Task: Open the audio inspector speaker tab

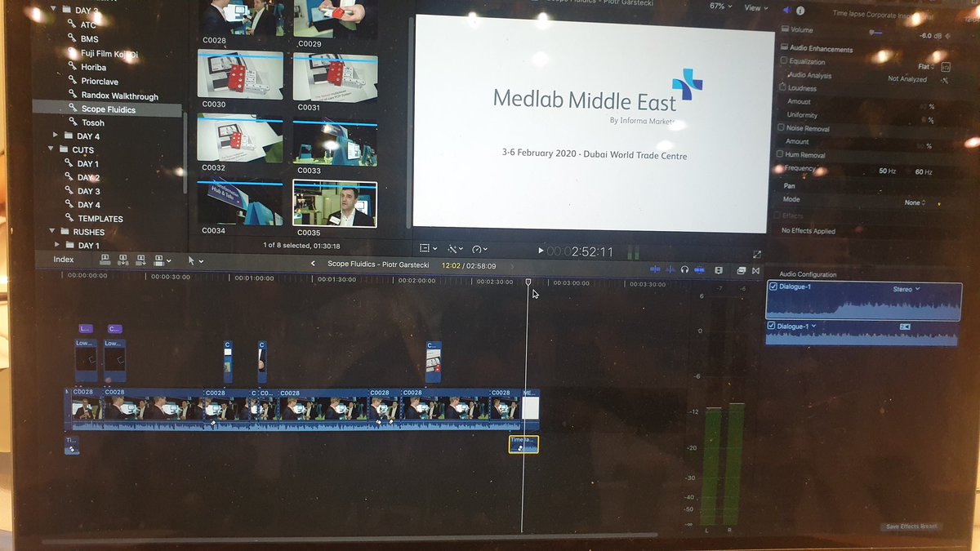Action: [x=787, y=11]
